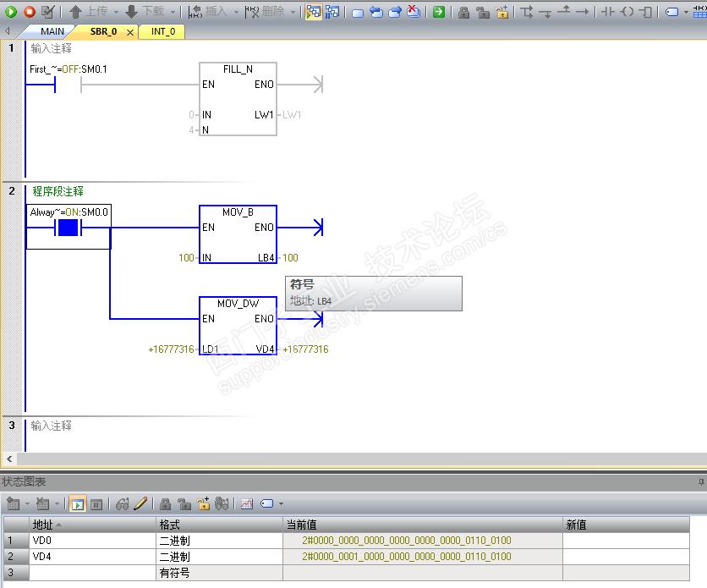Image resolution: width=707 pixels, height=588 pixels.
Task: Click the Download (下载) arrow button
Action: coord(145,11)
